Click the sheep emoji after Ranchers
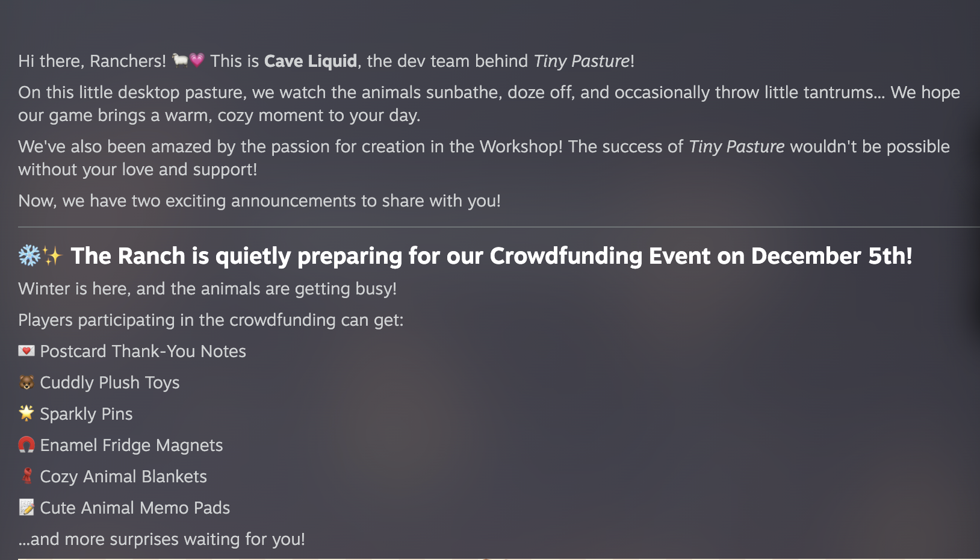This screenshot has height=560, width=980. pyautogui.click(x=180, y=60)
